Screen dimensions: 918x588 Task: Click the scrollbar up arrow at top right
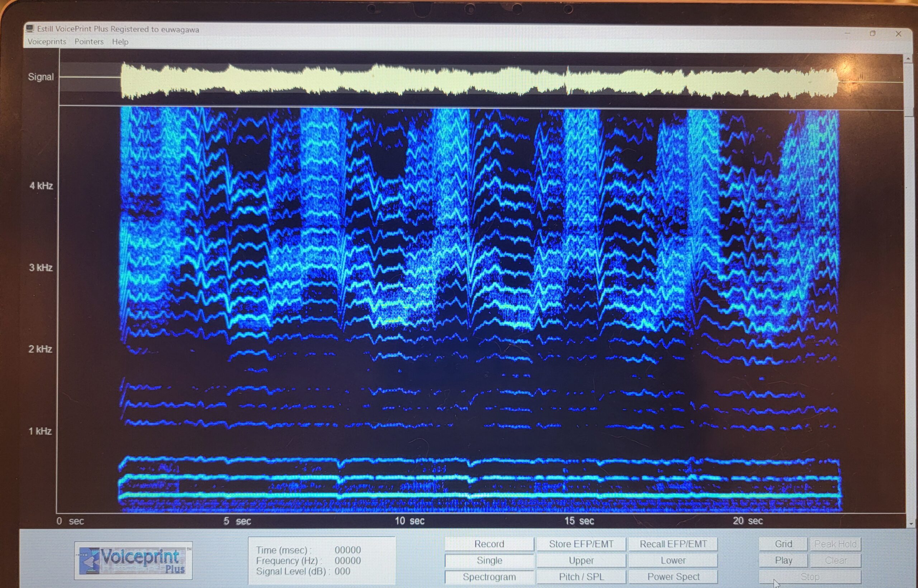(x=908, y=59)
